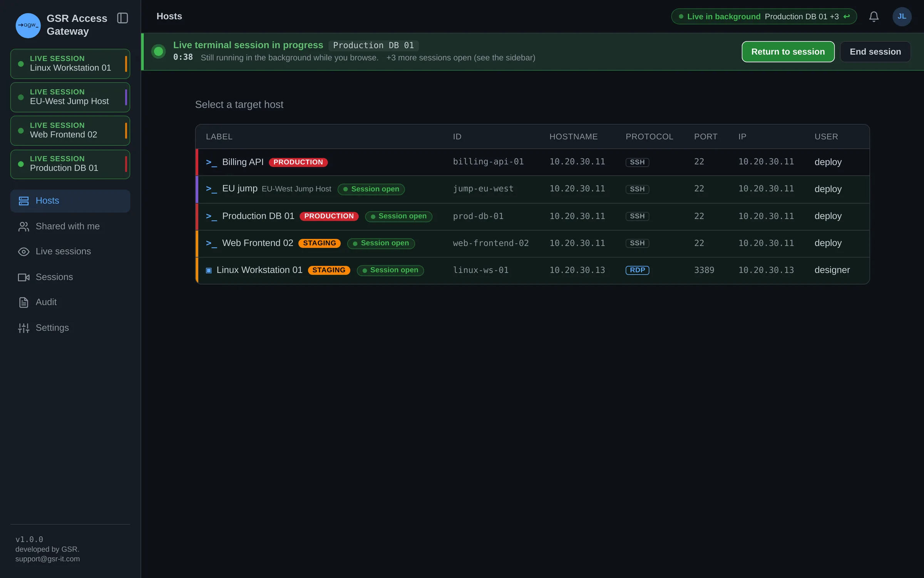This screenshot has width=924, height=578.
Task: Click ID cell web-frontend-02
Action: tap(491, 243)
